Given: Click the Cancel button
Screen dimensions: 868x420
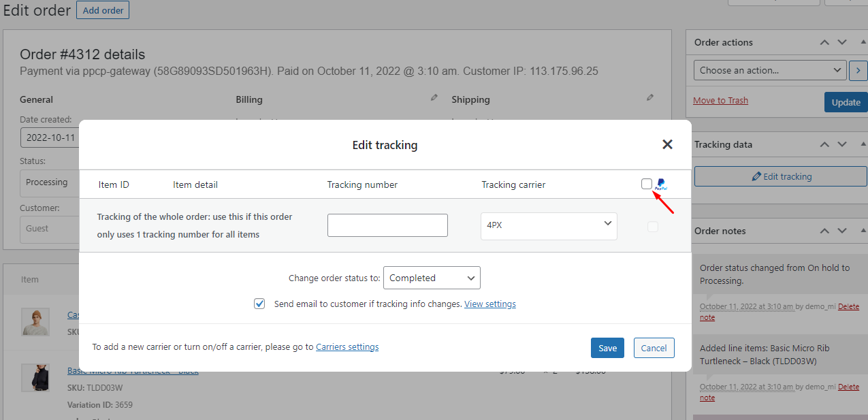Looking at the screenshot, I should [654, 348].
